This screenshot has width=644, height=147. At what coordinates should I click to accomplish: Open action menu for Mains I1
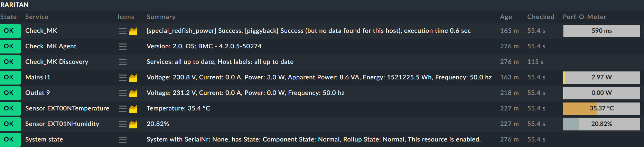pos(122,78)
